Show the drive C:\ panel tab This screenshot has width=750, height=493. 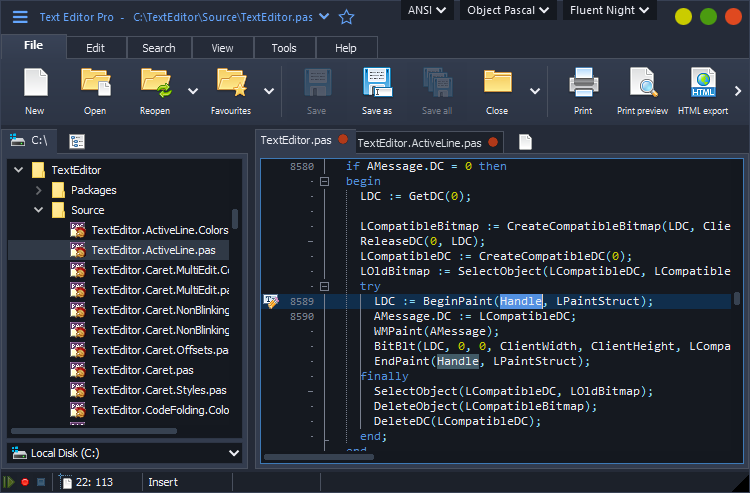pos(29,140)
